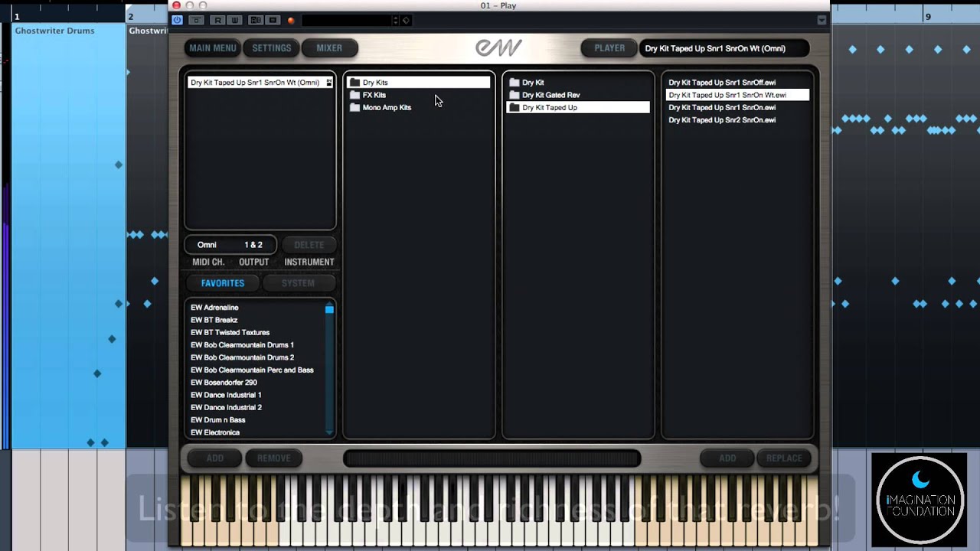This screenshot has width=980, height=551.
Task: Click the orange record indicator in the toolbar
Action: [x=291, y=21]
